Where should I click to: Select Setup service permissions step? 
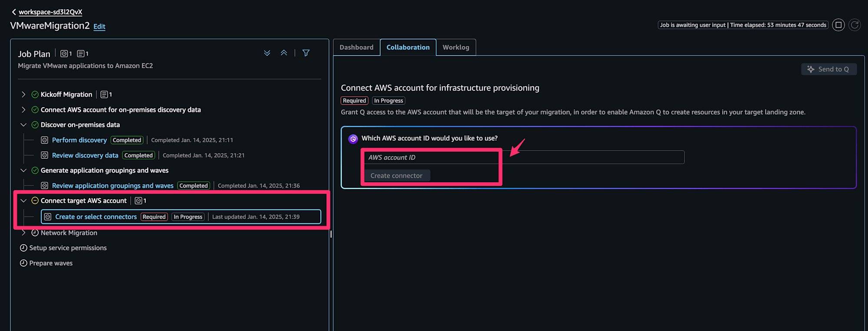pyautogui.click(x=68, y=248)
